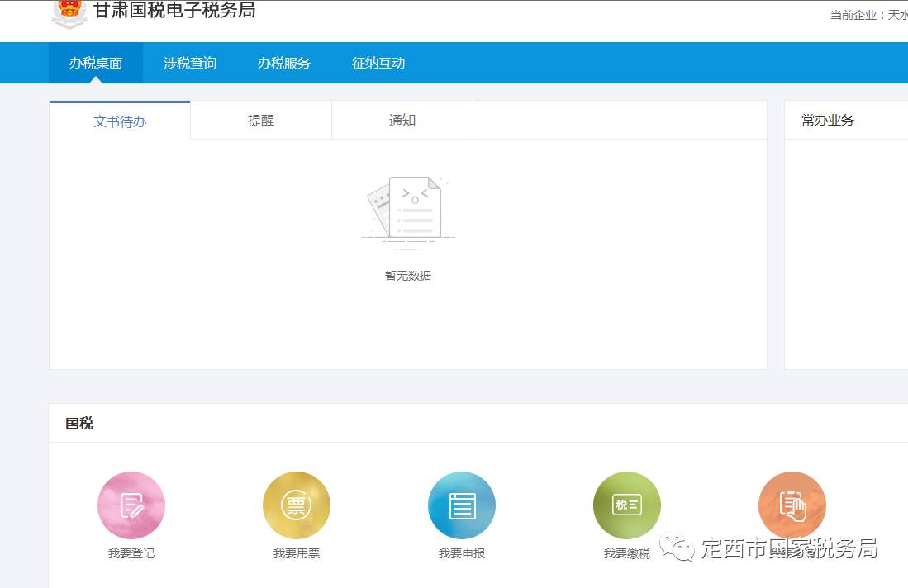Select the 文书待办 tab
908x588 pixels.
pyautogui.click(x=119, y=120)
